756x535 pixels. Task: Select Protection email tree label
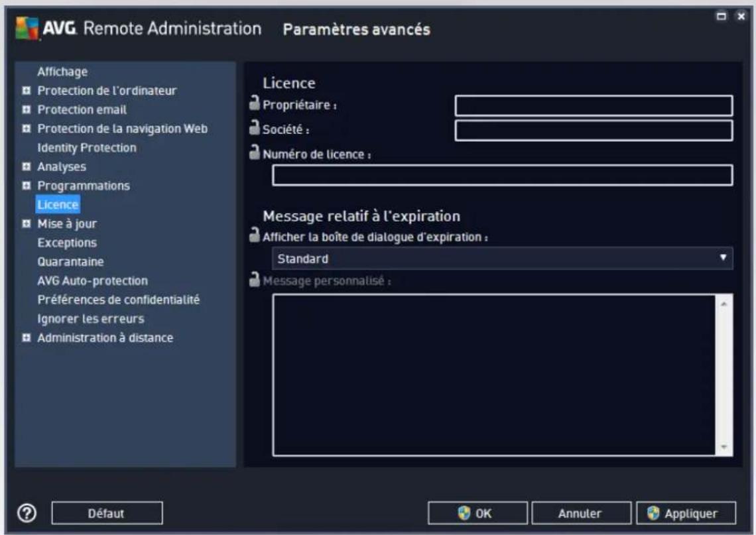(x=82, y=110)
